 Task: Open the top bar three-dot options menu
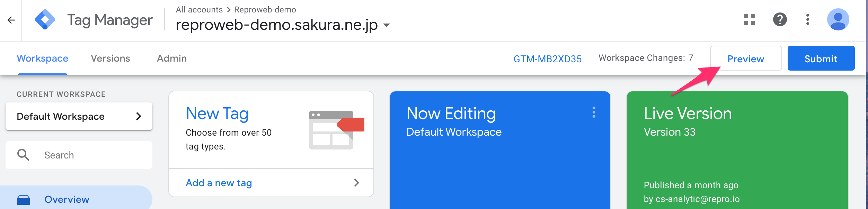click(808, 19)
